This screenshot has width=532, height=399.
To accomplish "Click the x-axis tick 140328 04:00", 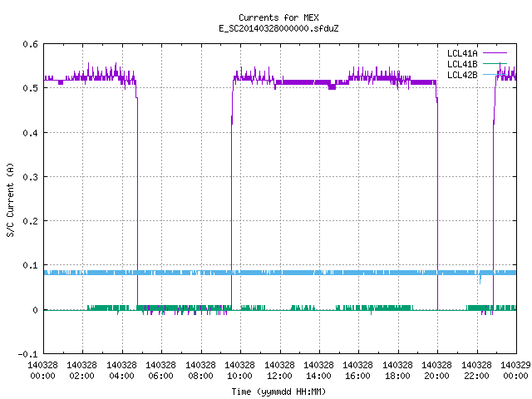I will point(122,370).
